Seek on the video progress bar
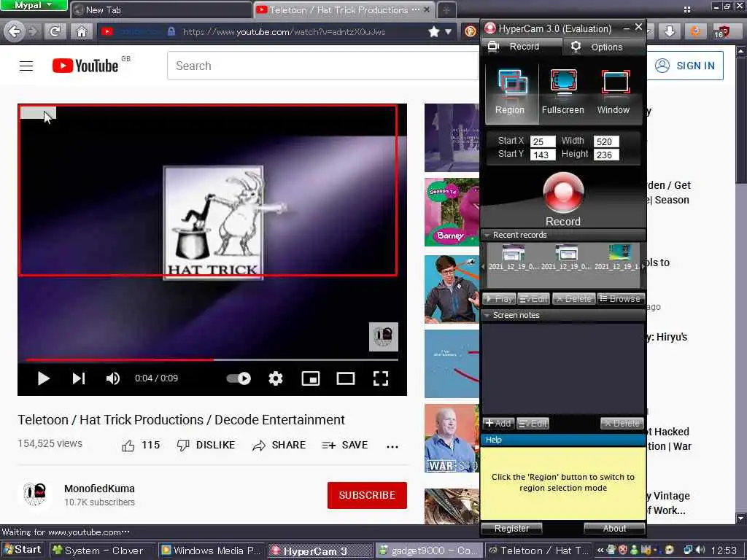Image resolution: width=747 pixels, height=560 pixels. (212, 359)
